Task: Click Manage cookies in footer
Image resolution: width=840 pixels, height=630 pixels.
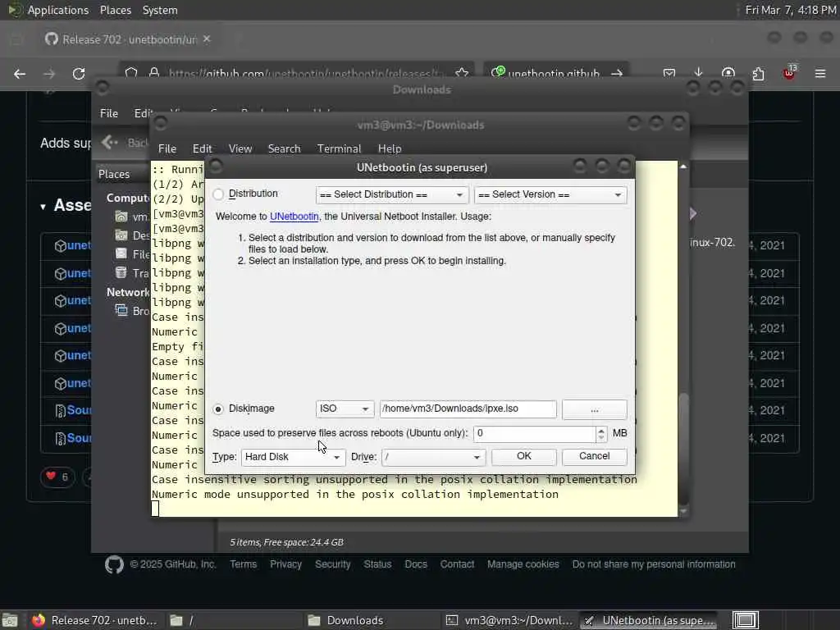Action: [523, 564]
